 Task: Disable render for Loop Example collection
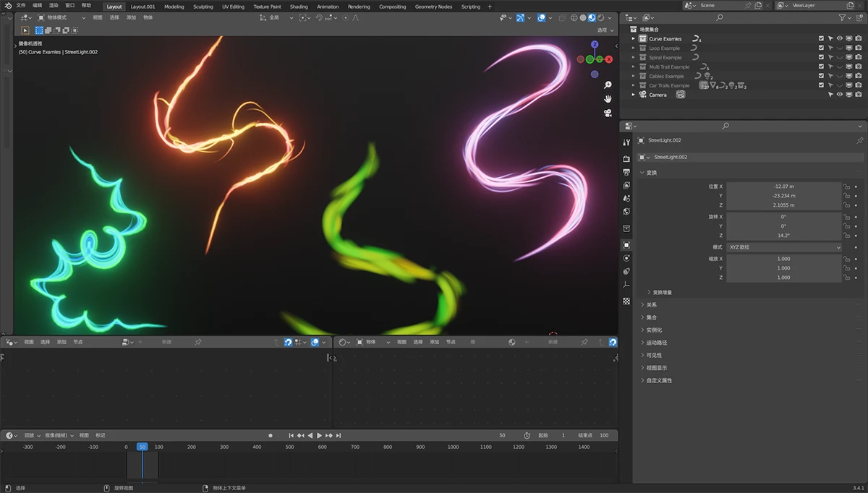coord(858,48)
